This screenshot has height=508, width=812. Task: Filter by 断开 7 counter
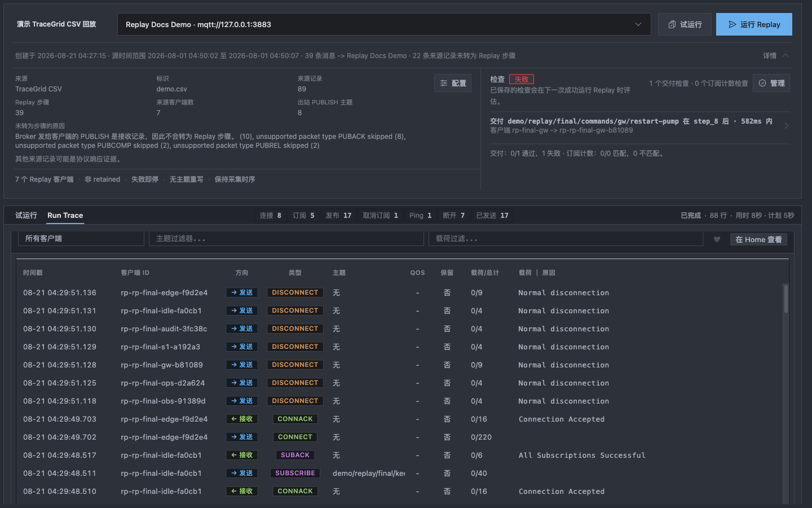454,216
